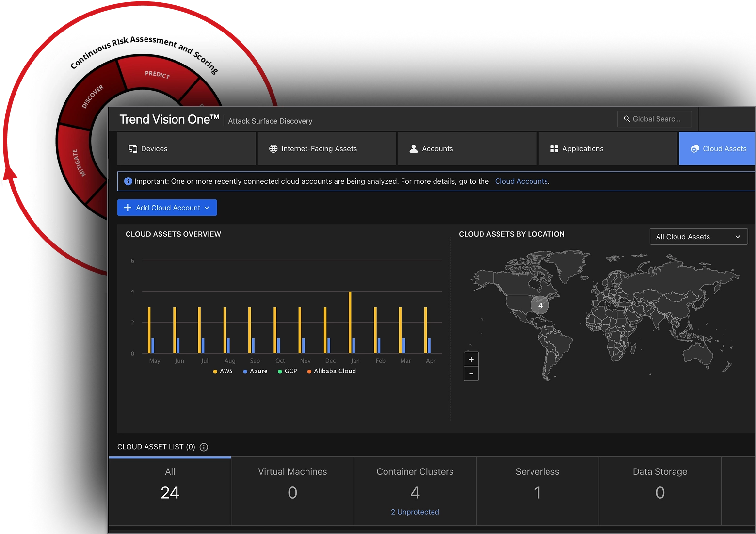756x534 pixels.
Task: Switch to Internet-Facing Assets tab
Action: coord(327,149)
